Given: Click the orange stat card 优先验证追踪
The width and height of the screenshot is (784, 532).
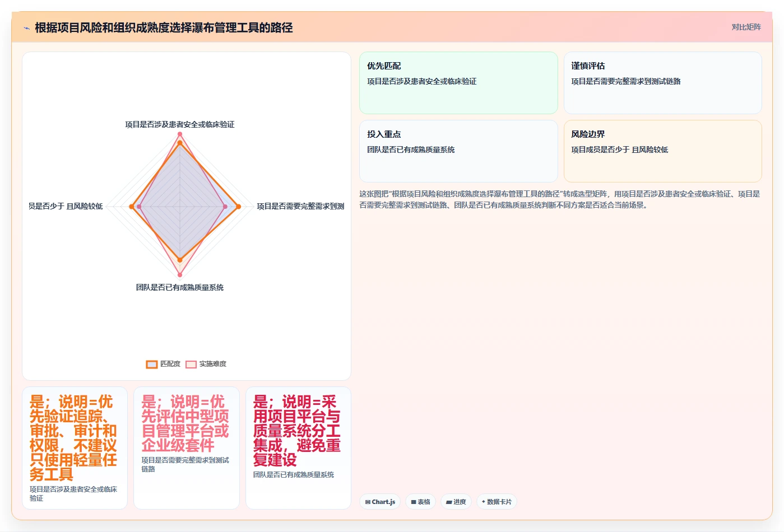Looking at the screenshot, I should pyautogui.click(x=75, y=448).
